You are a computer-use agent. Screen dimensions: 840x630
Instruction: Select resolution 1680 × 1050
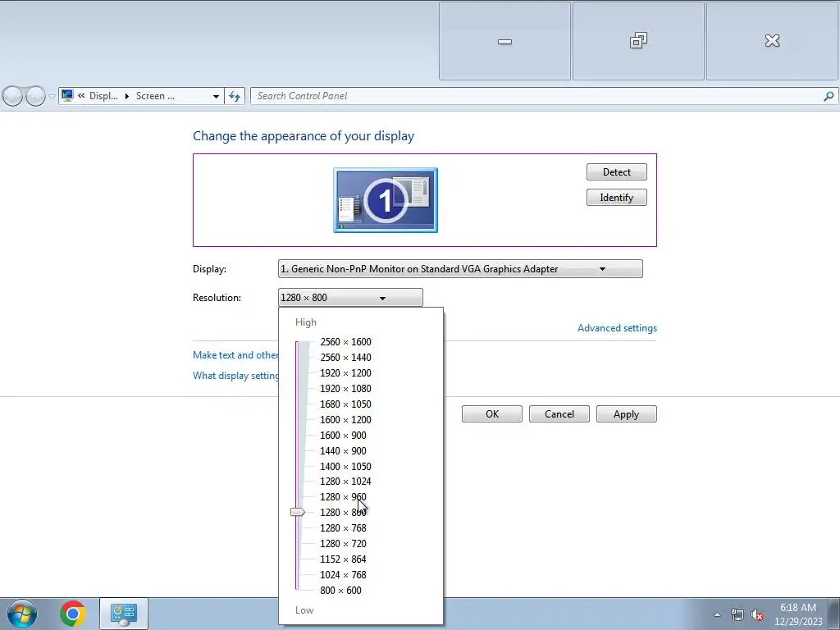(x=345, y=404)
